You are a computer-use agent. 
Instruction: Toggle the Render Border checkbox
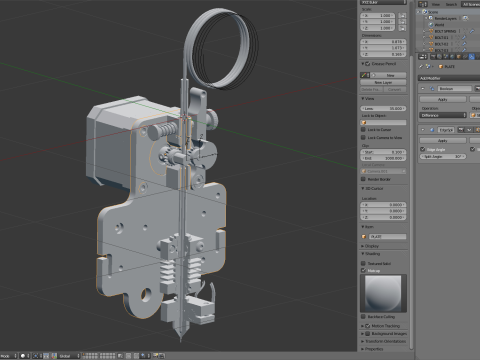click(x=363, y=179)
